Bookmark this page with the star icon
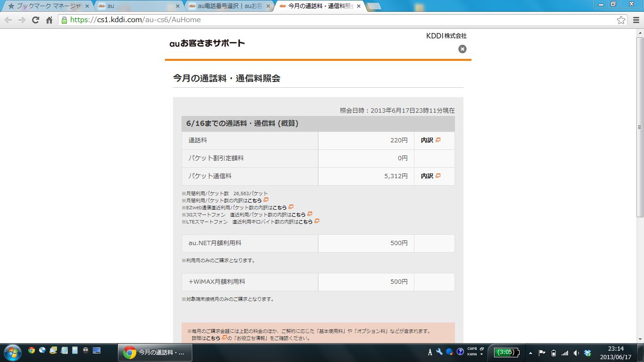The height and width of the screenshot is (362, 644). [x=621, y=20]
